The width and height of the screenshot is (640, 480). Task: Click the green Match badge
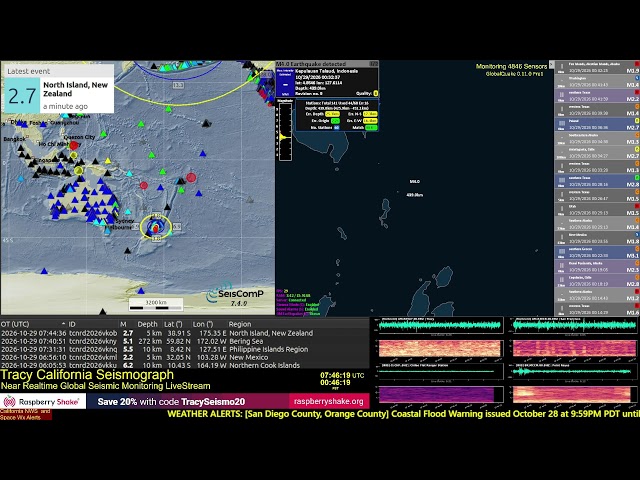371,128
